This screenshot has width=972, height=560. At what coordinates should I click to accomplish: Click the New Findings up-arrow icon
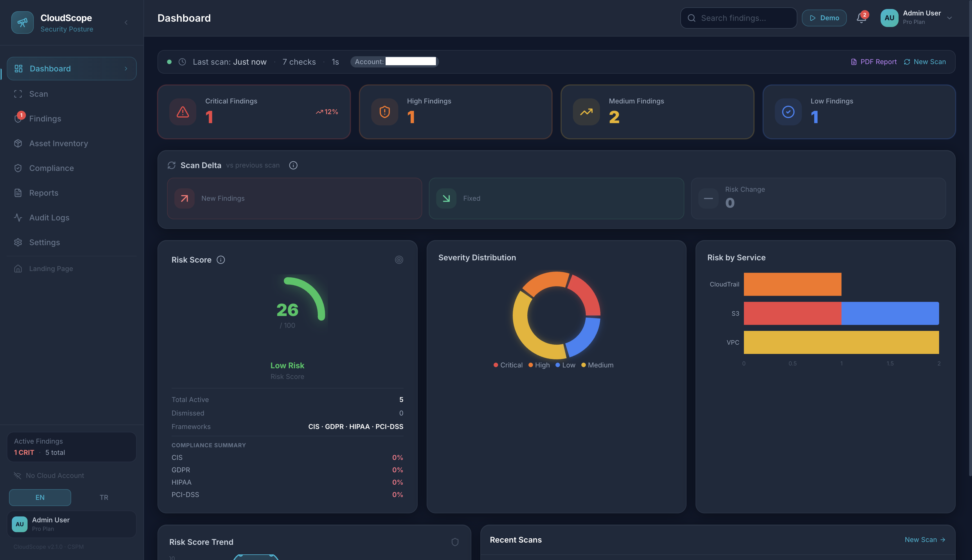tap(184, 198)
